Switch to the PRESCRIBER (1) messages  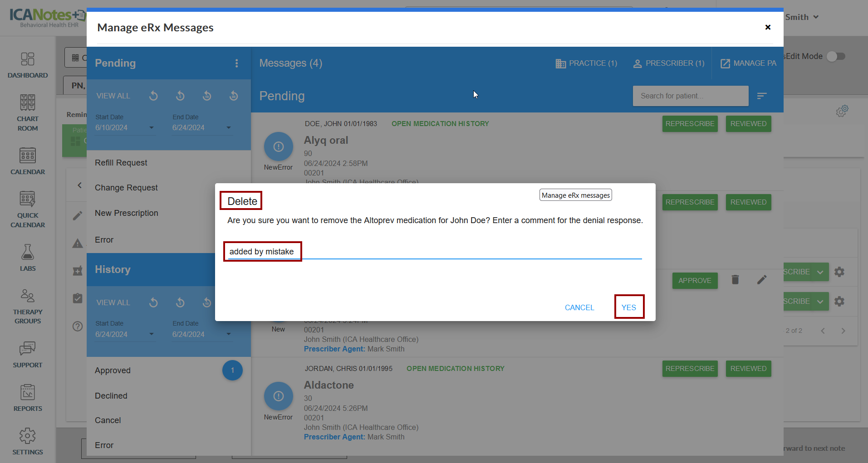(669, 63)
